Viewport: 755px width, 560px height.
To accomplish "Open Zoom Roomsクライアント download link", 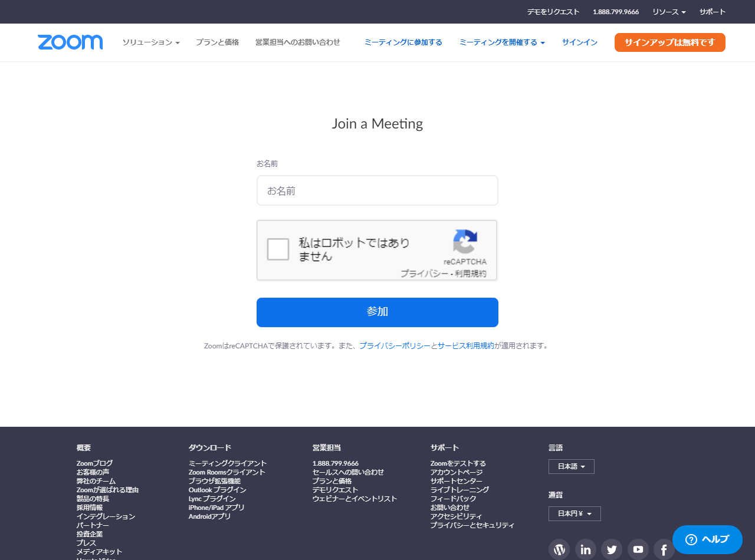I will (227, 472).
